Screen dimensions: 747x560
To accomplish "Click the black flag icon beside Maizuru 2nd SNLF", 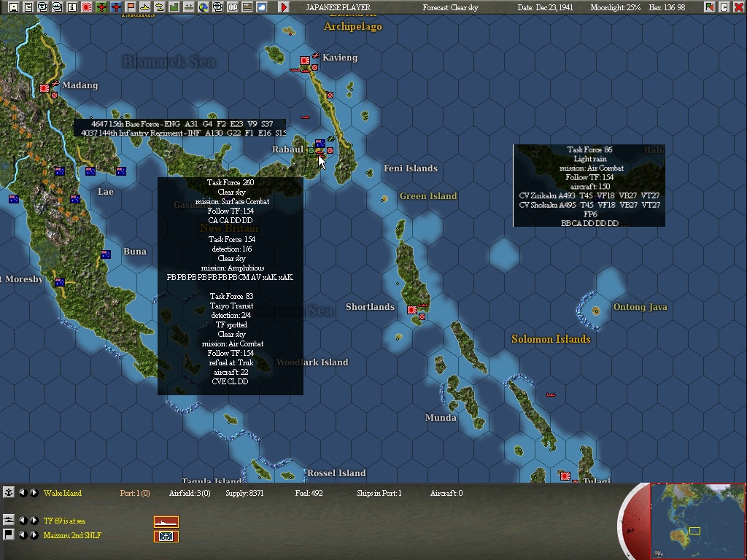I will click(8, 534).
